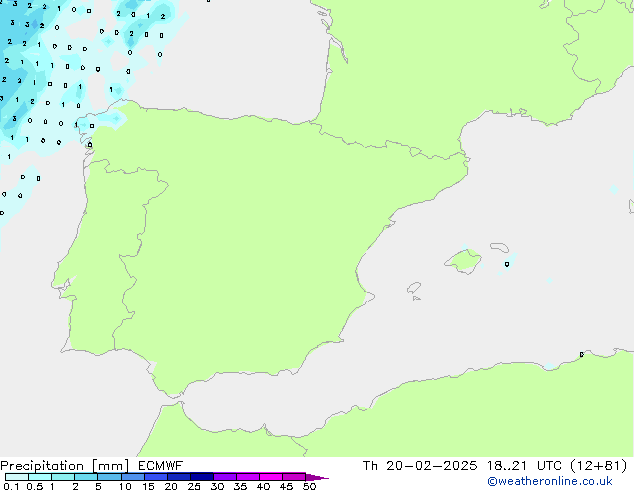Pick the 15–20 mm legend swatch
634x490 pixels.
coord(155,477)
